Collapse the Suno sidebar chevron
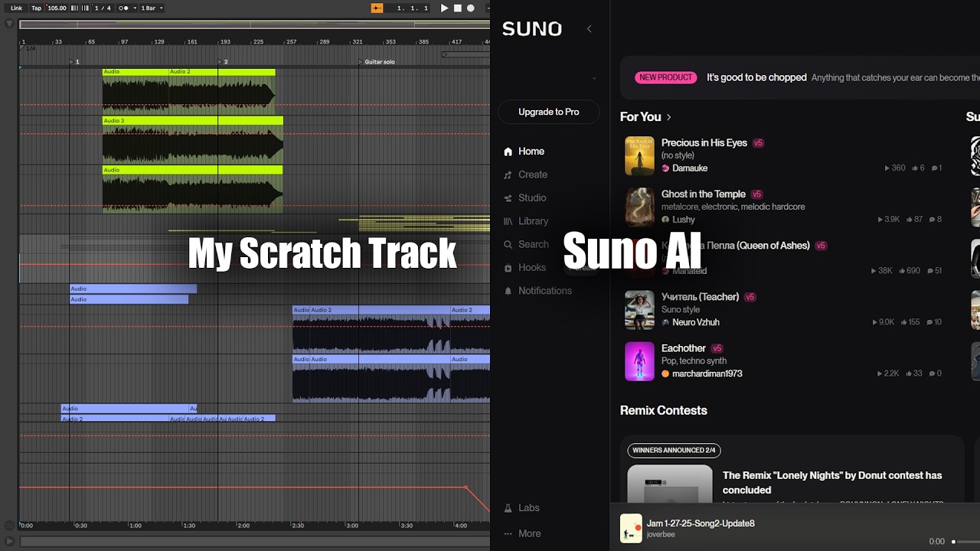The width and height of the screenshot is (980, 551). [589, 29]
